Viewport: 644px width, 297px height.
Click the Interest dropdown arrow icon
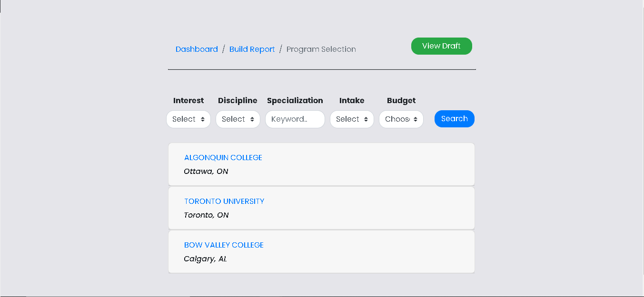tap(203, 119)
